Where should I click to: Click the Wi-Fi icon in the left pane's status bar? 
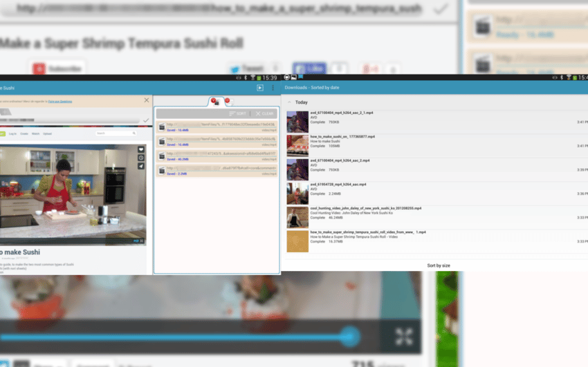tap(252, 77)
